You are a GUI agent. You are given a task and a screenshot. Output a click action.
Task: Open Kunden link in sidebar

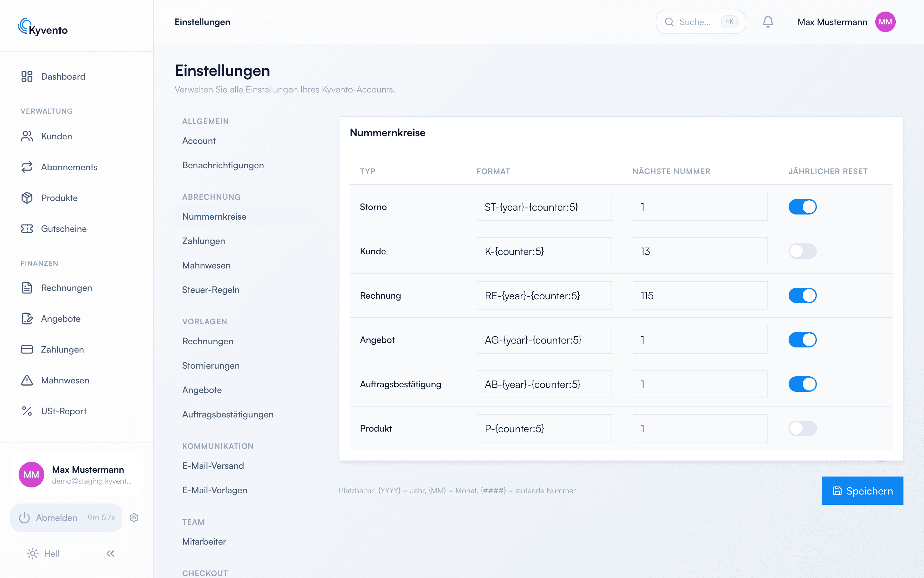point(56,136)
